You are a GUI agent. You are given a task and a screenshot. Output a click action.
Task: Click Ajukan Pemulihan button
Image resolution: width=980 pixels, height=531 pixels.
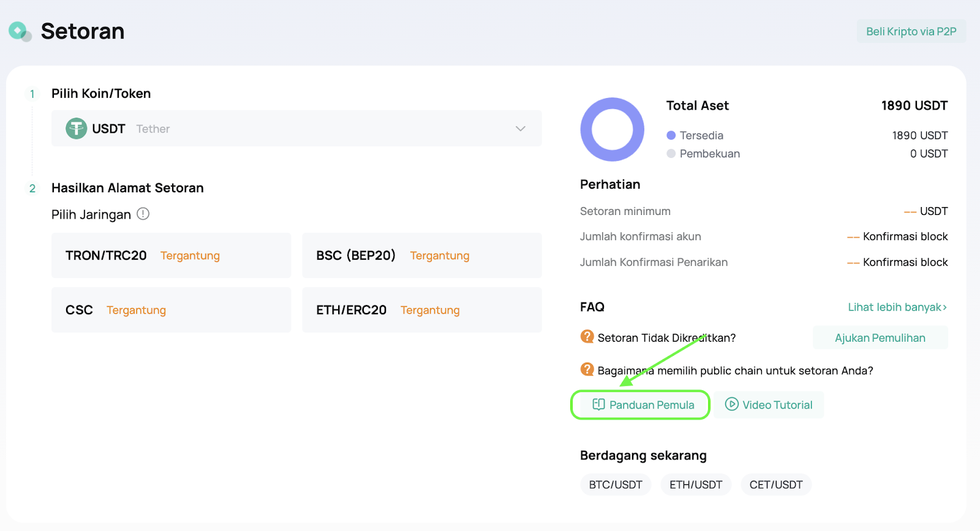point(880,337)
